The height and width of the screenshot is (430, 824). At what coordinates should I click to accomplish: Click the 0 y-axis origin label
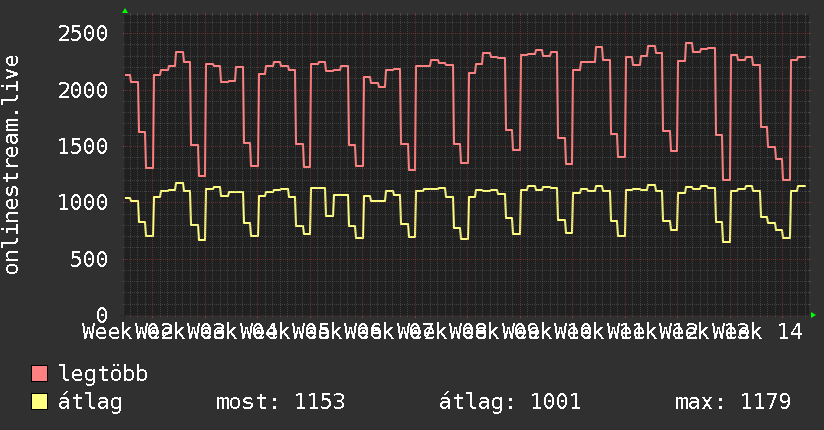pos(100,316)
